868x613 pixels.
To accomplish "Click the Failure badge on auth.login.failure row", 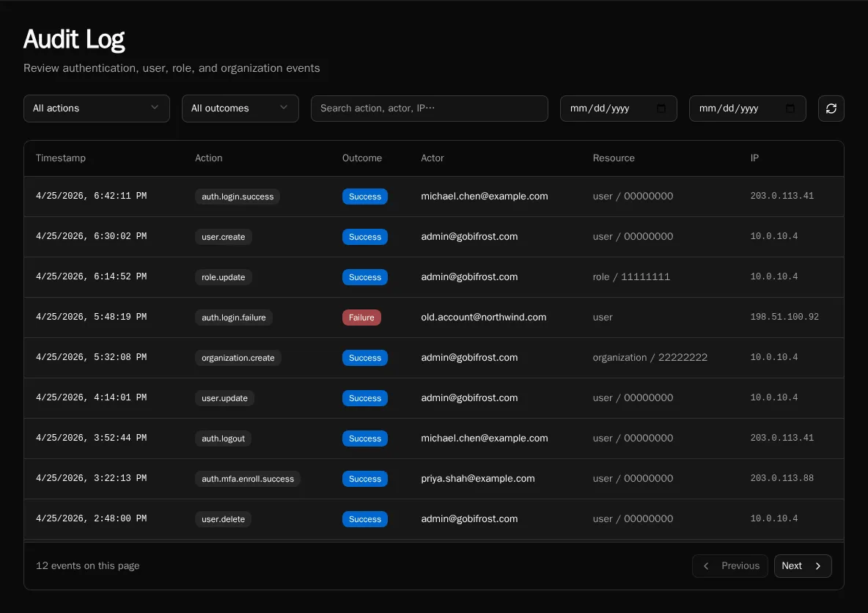I will pyautogui.click(x=361, y=317).
